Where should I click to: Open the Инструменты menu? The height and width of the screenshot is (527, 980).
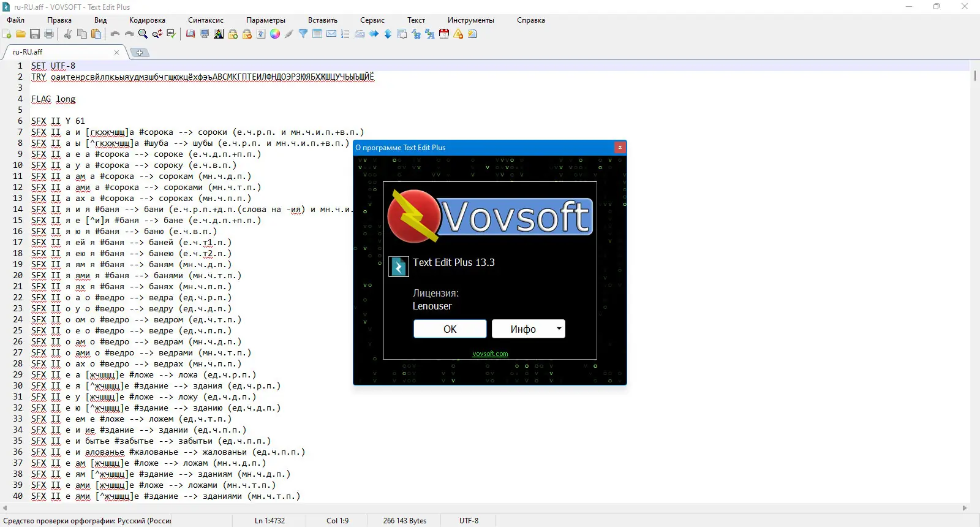click(471, 20)
